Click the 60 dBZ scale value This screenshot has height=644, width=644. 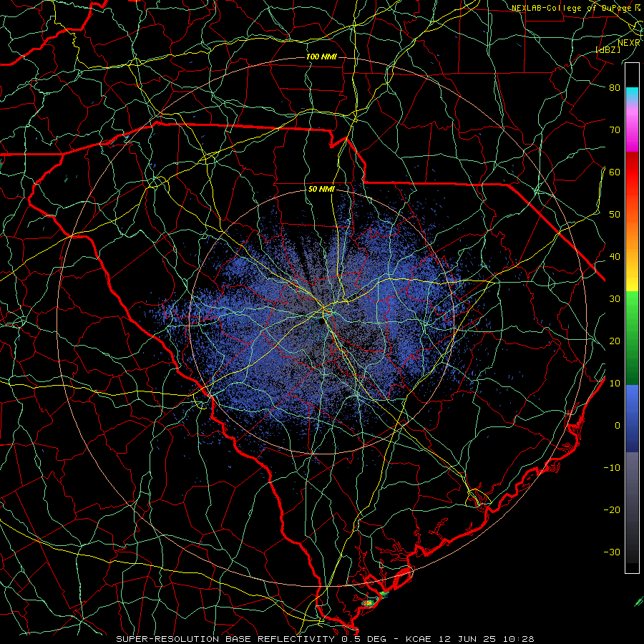tap(615, 172)
